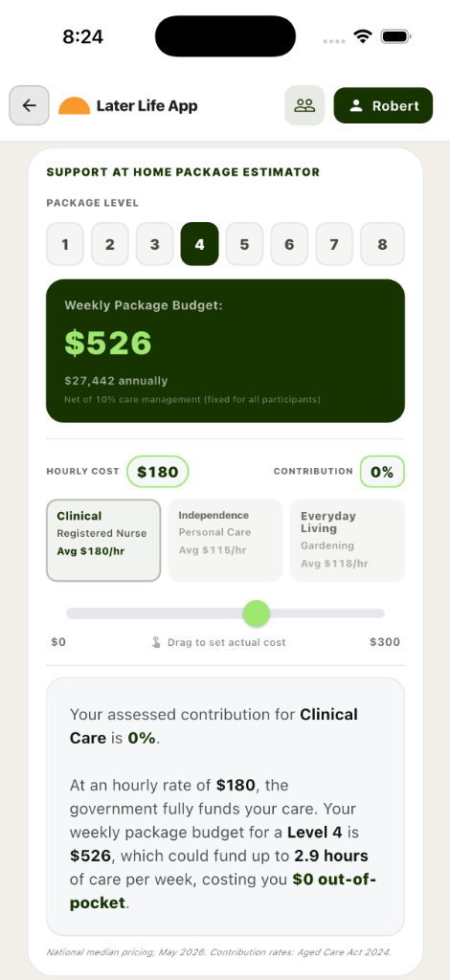Click the green hourly cost slider handle

tap(257, 613)
